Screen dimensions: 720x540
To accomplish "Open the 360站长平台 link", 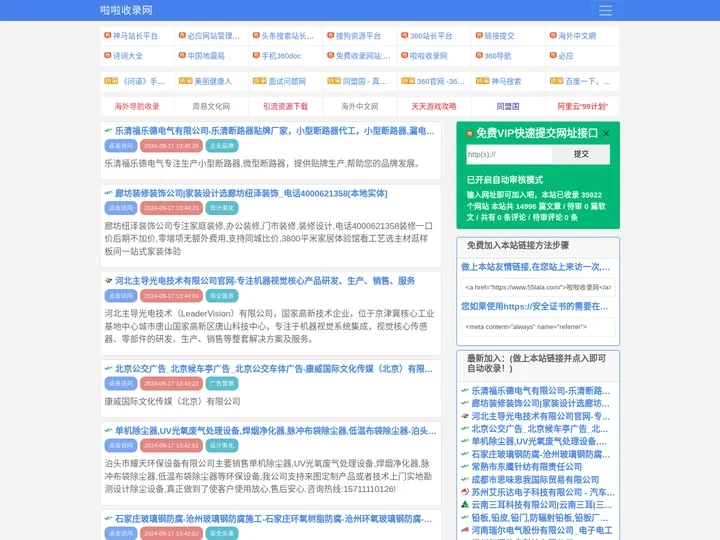I will [431, 36].
